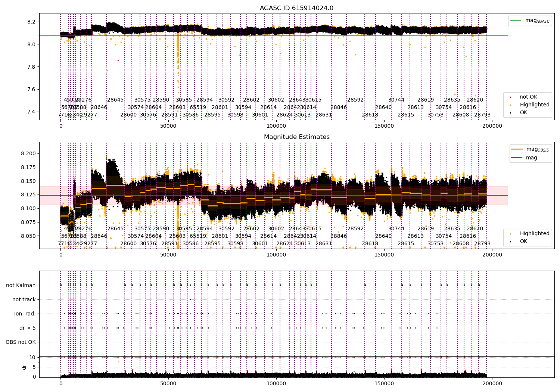560x392 pixels.
Task: Click the 'not Kalman' row label
Action: pyautogui.click(x=21, y=285)
